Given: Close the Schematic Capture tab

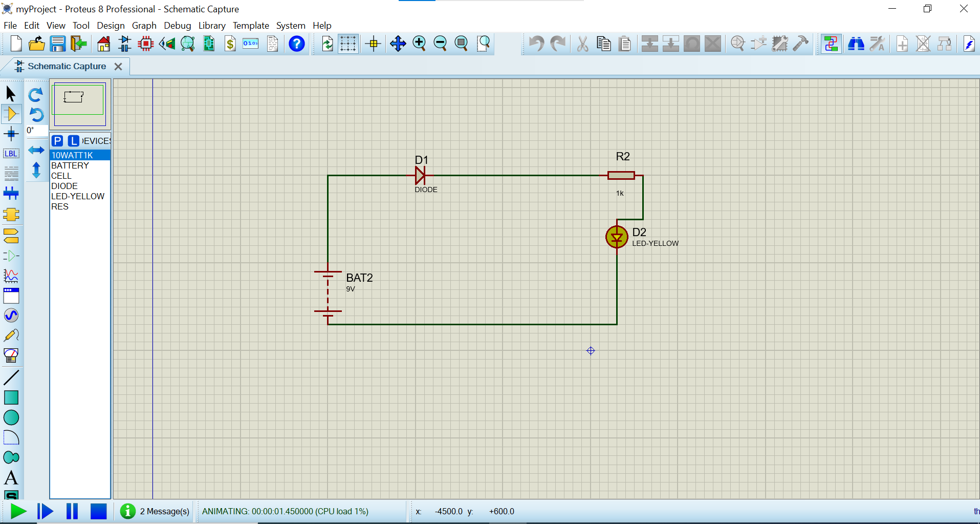Looking at the screenshot, I should pyautogui.click(x=118, y=67).
